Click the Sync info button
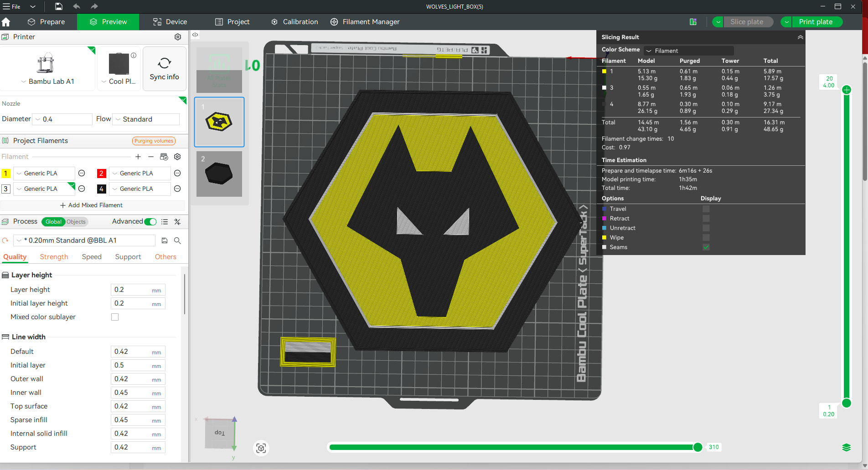This screenshot has width=868, height=470. [165, 69]
